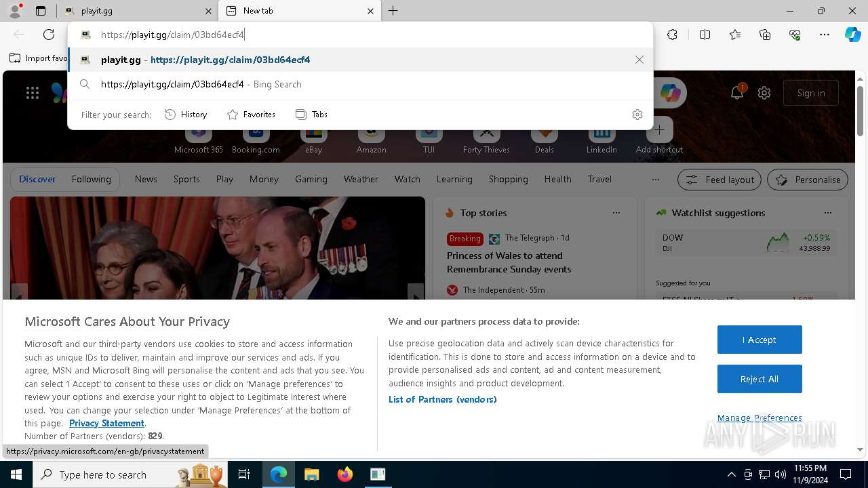Open the Gaming category

coord(311,179)
